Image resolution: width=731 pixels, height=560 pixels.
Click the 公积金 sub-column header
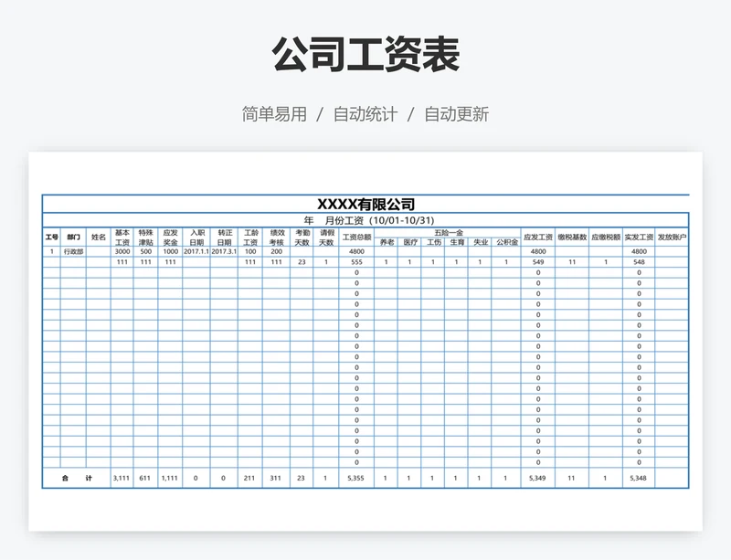(504, 240)
